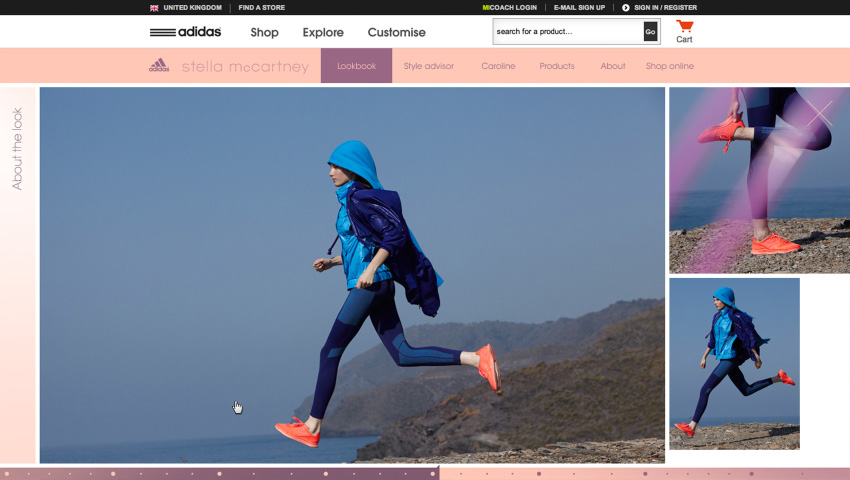Open the Shop menu
This screenshot has width=850, height=480.
pyautogui.click(x=265, y=33)
